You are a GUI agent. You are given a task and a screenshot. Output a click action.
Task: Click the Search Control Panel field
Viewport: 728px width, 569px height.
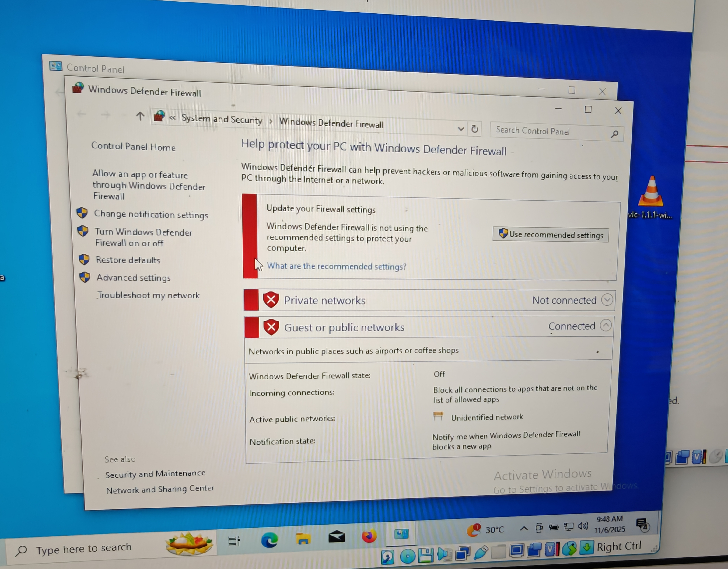[547, 131]
